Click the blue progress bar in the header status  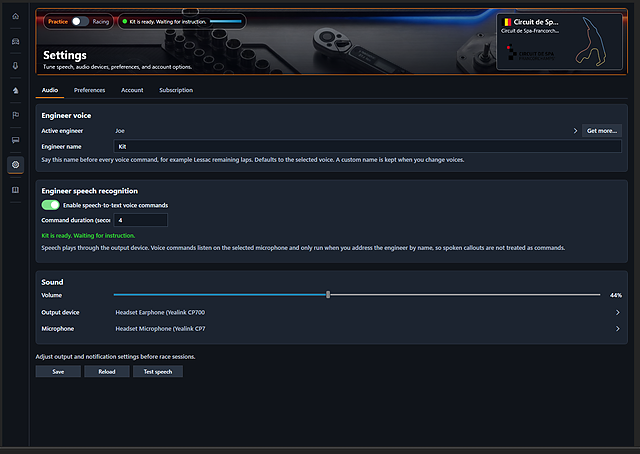coord(226,22)
